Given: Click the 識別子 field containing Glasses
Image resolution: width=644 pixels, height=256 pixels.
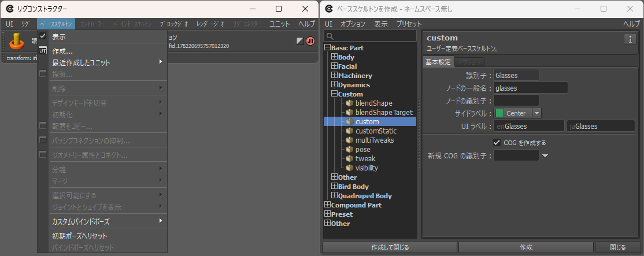Looking at the screenshot, I should (516, 75).
